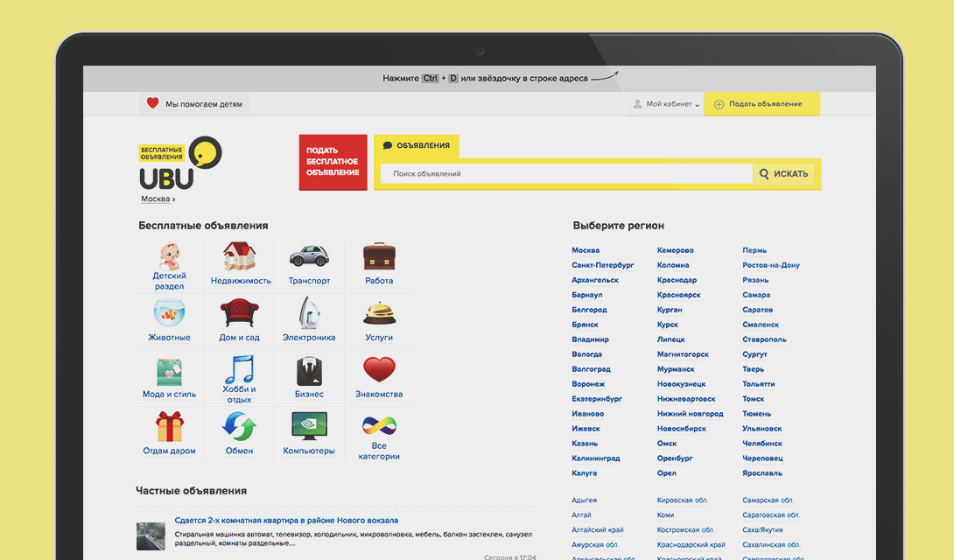
Task: Select the Воронеж region
Action: 588,383
